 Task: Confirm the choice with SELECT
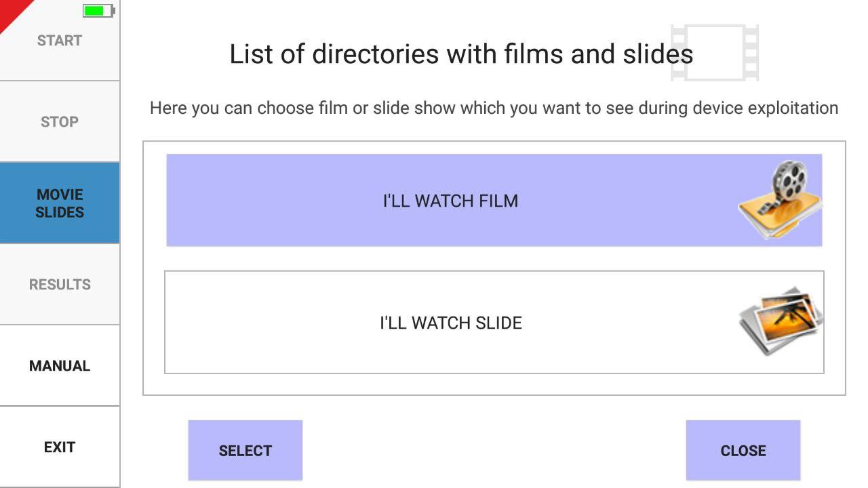click(x=245, y=451)
